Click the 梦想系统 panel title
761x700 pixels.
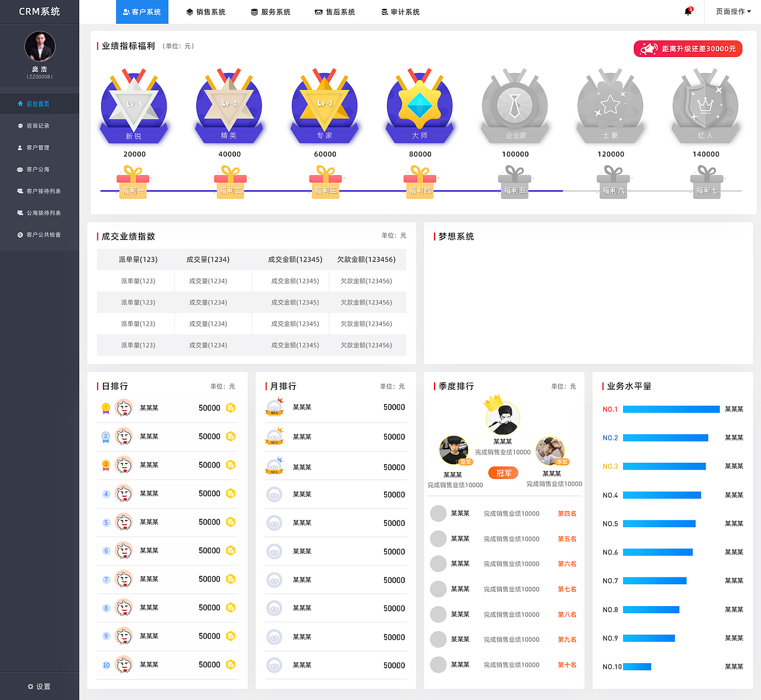point(456,237)
